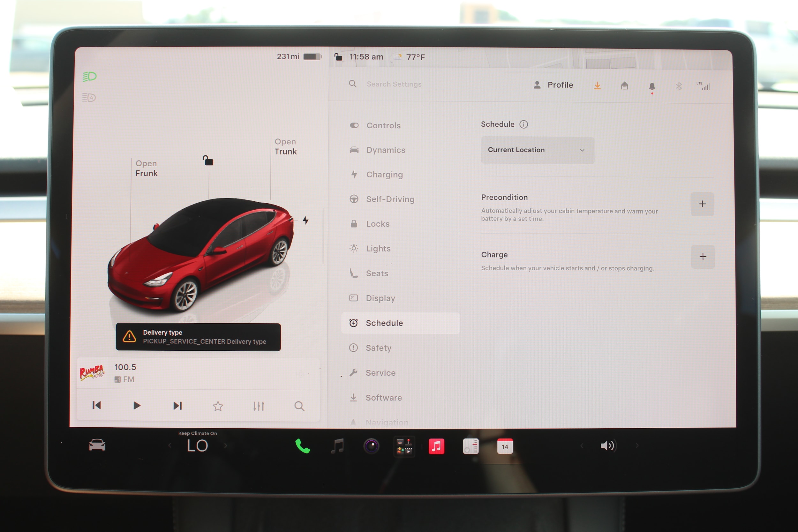798x532 pixels.
Task: Open the charge port lightning icon
Action: click(x=306, y=220)
